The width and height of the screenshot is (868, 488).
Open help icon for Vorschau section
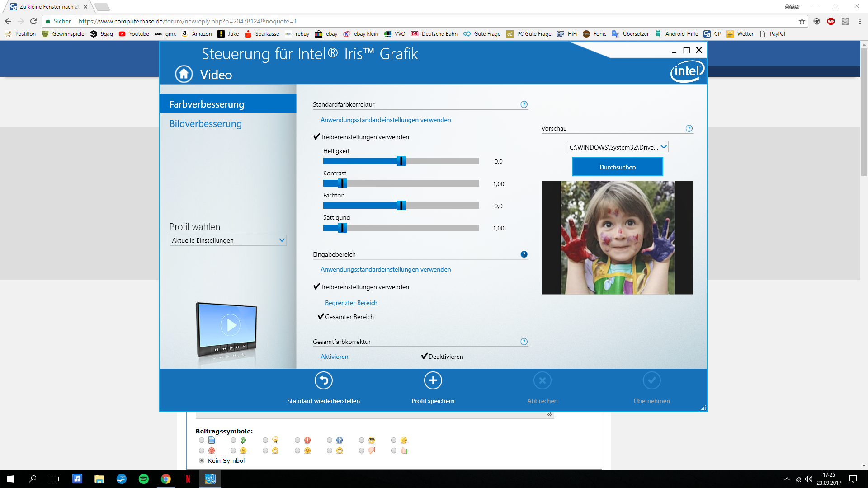tap(689, 128)
